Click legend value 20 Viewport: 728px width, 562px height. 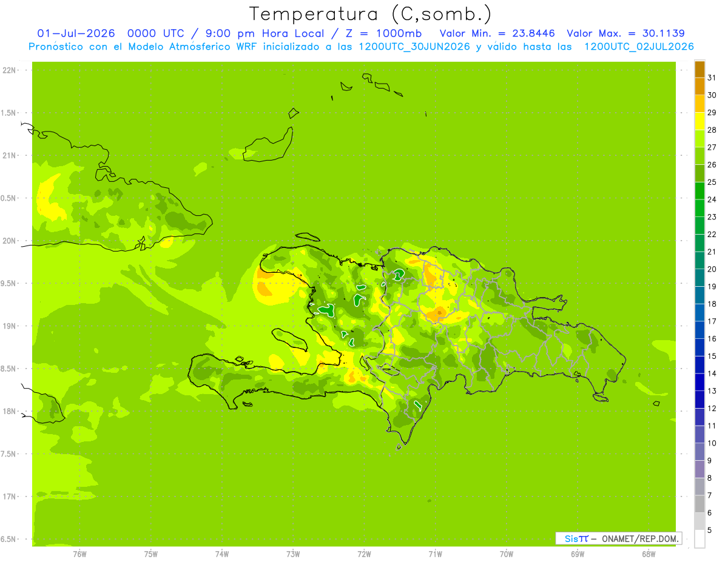(712, 269)
